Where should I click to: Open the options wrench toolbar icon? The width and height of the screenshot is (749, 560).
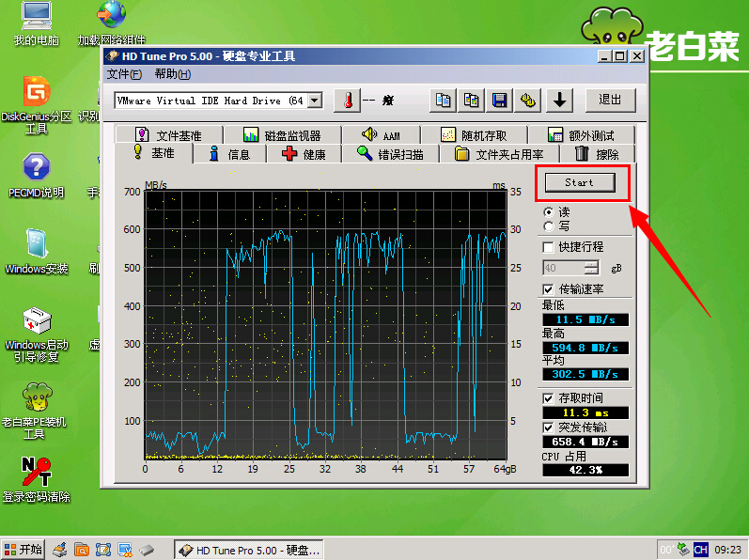pos(527,101)
